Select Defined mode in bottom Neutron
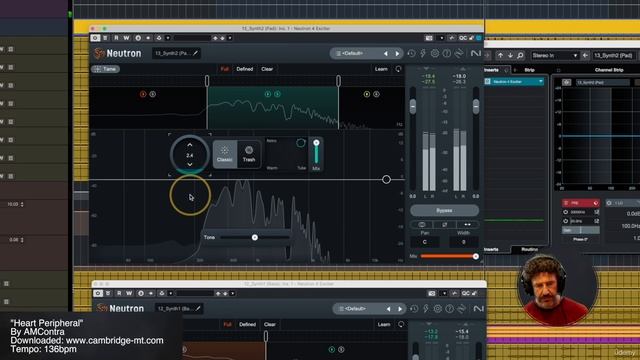Image resolution: width=640 pixels, height=360 pixels. tap(247, 324)
